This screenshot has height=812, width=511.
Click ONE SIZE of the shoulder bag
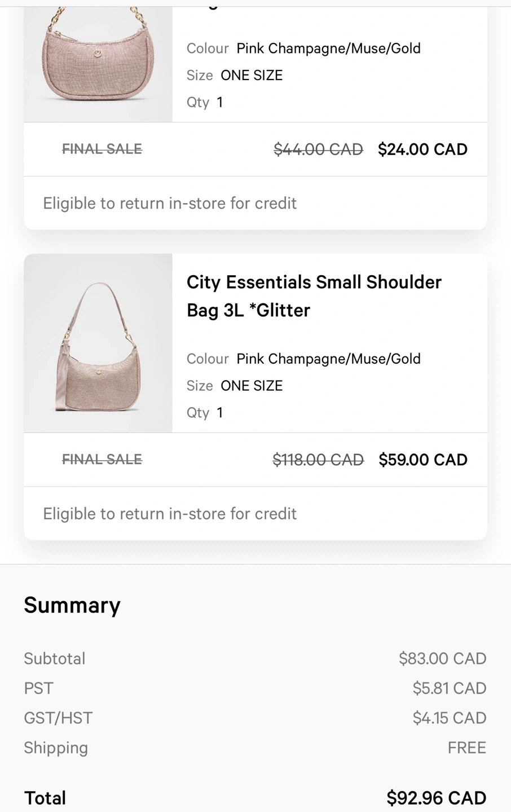pyautogui.click(x=252, y=386)
